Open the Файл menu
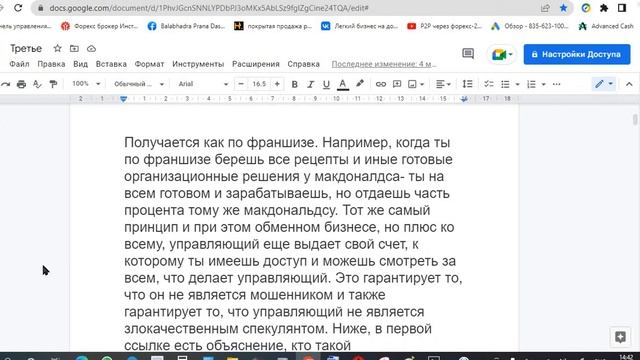The image size is (640, 360). coord(19,64)
